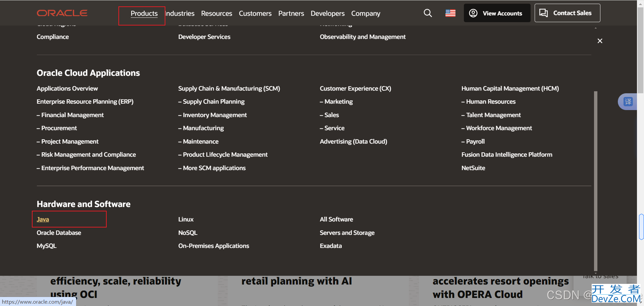Screen dimensions: 644x306
Task: Click the Oracle logo
Action: pyautogui.click(x=62, y=13)
